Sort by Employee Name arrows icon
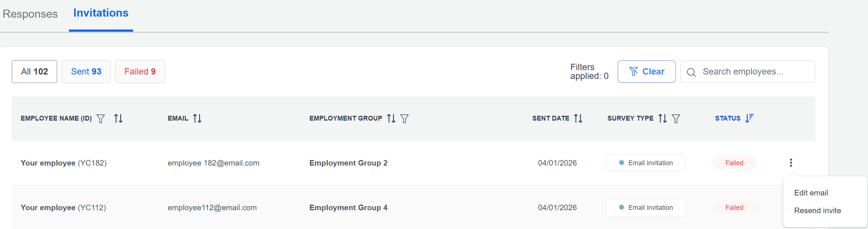Image resolution: width=868 pixels, height=229 pixels. [x=118, y=118]
